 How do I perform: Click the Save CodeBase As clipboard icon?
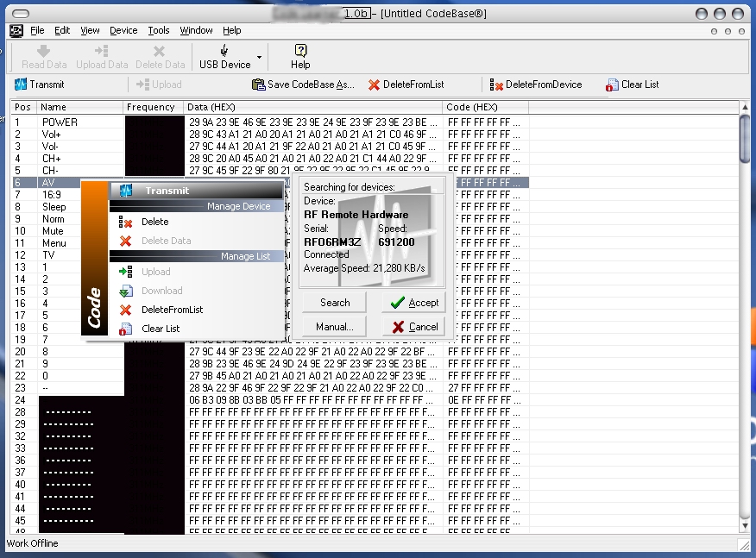coord(258,85)
